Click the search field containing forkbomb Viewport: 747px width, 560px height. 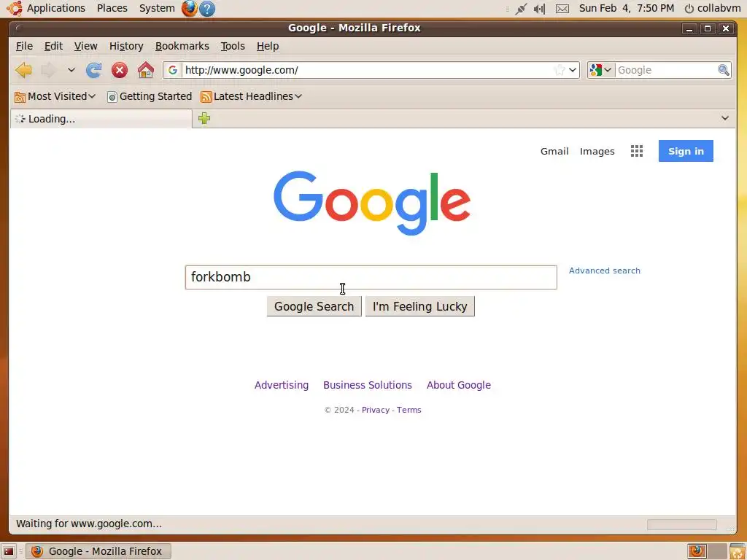tap(371, 277)
